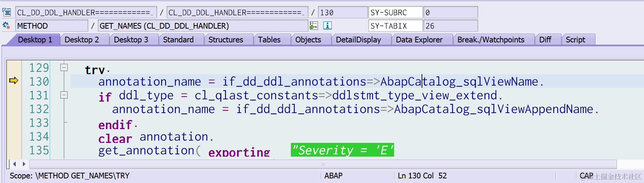Click the green "Severity = 'E'" tooltip

(x=342, y=150)
